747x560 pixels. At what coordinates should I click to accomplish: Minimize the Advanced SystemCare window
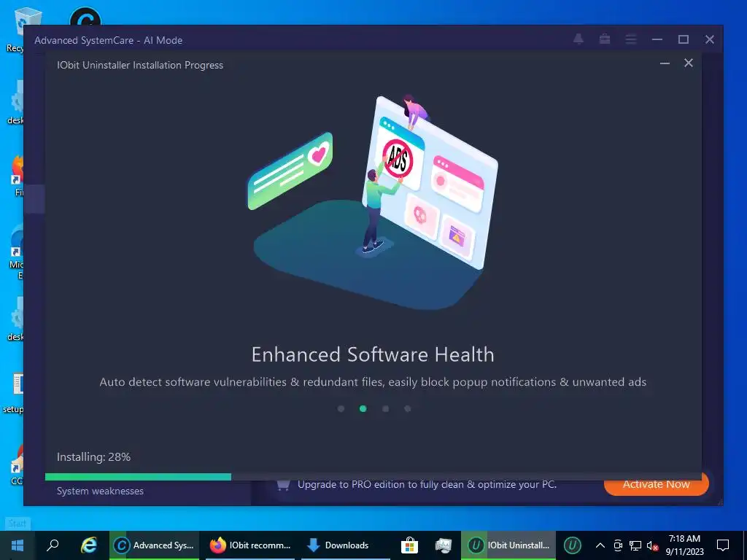657,39
